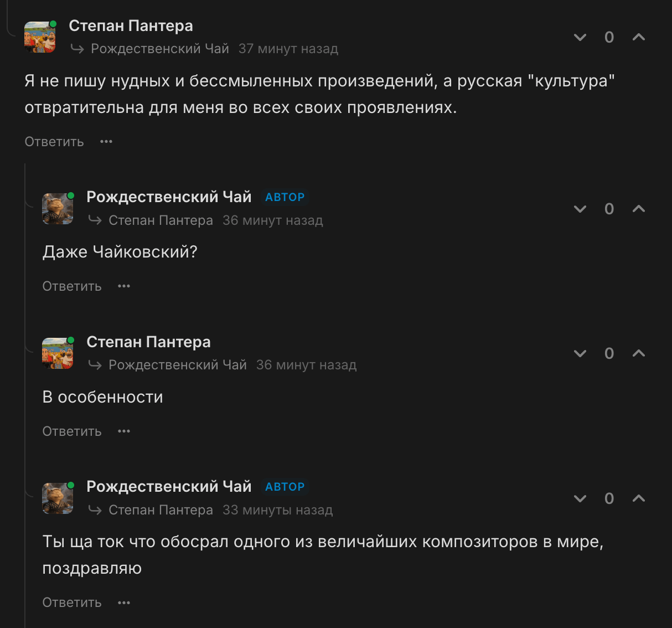
Task: Click the vote count on the last comment
Action: [x=609, y=498]
